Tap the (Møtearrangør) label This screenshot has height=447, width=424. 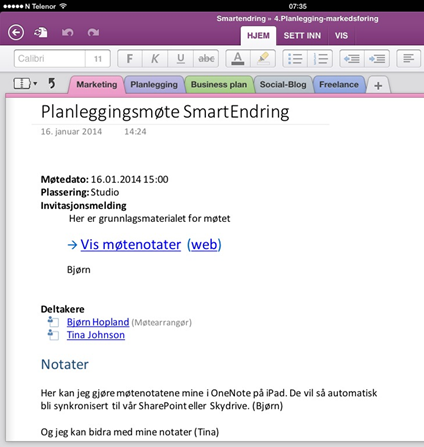click(x=162, y=323)
